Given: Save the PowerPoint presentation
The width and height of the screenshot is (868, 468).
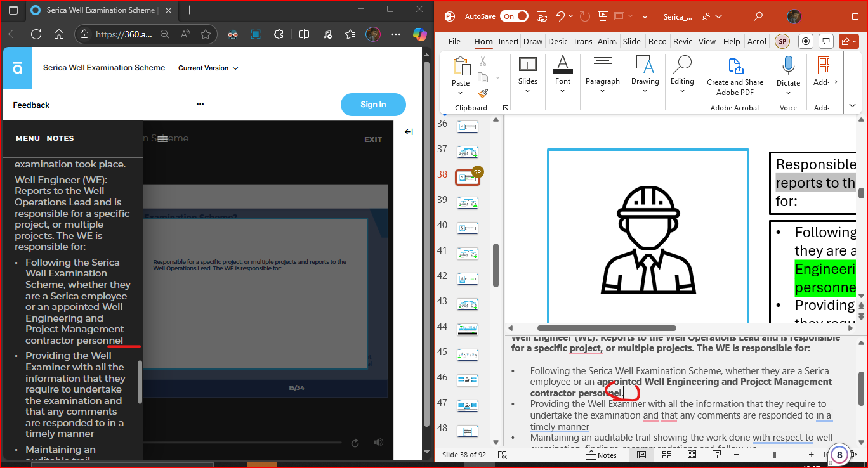Looking at the screenshot, I should (x=541, y=16).
